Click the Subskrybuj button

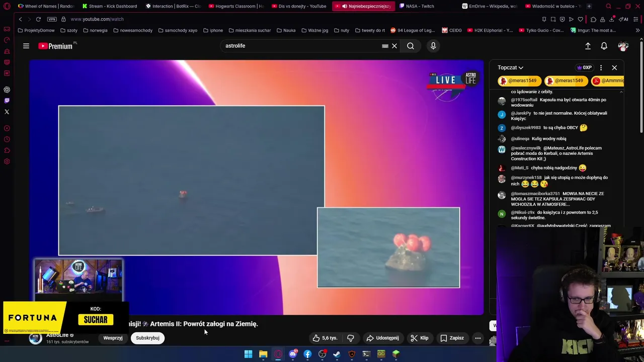147,338
